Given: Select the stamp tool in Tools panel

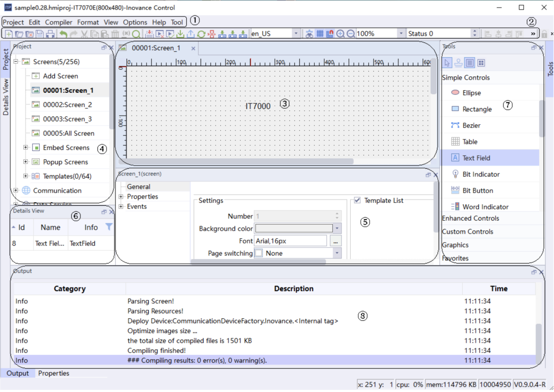Looking at the screenshot, I should (x=458, y=63).
